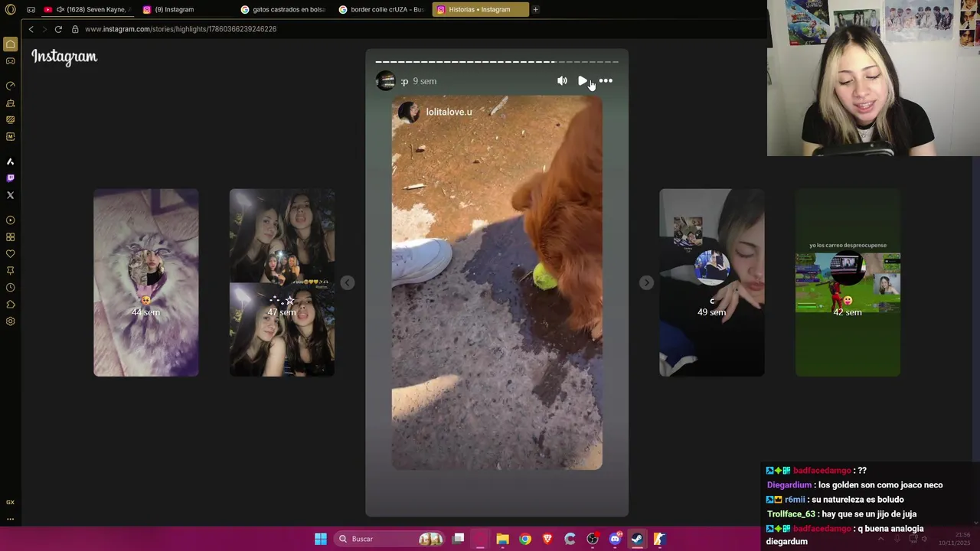Open the story three-dots options menu
This screenshot has height=551, width=980.
(x=606, y=81)
